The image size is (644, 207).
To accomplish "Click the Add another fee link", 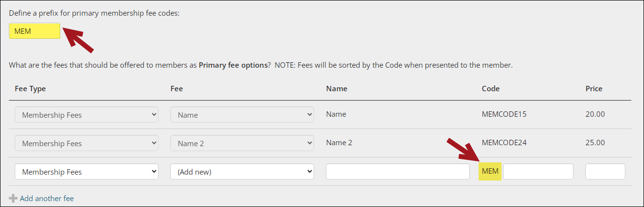I will [x=46, y=199].
